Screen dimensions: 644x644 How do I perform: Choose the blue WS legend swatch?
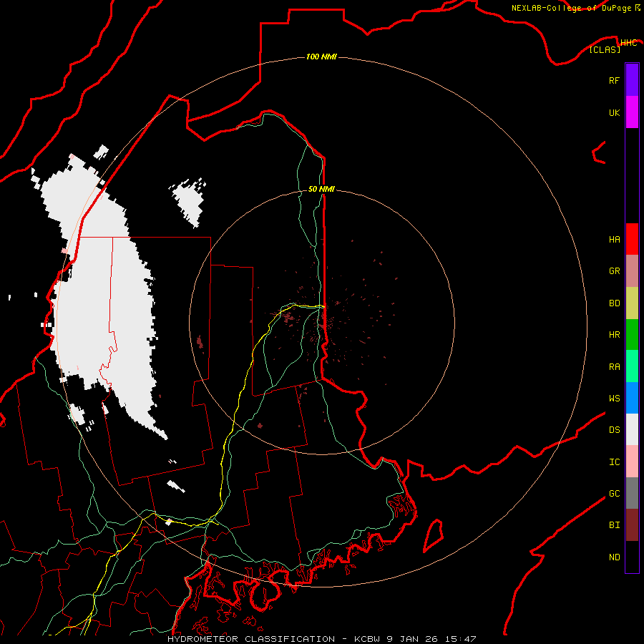(632, 398)
